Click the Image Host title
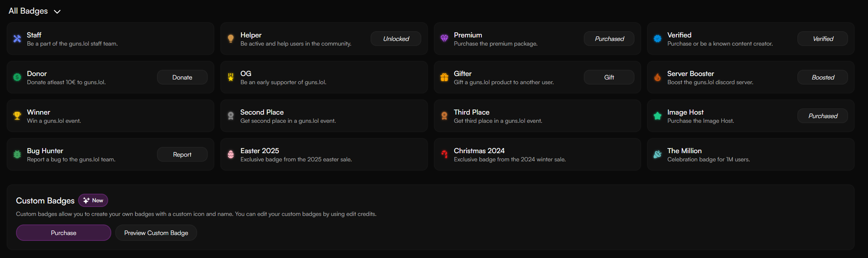Image resolution: width=868 pixels, height=258 pixels. coord(685,112)
